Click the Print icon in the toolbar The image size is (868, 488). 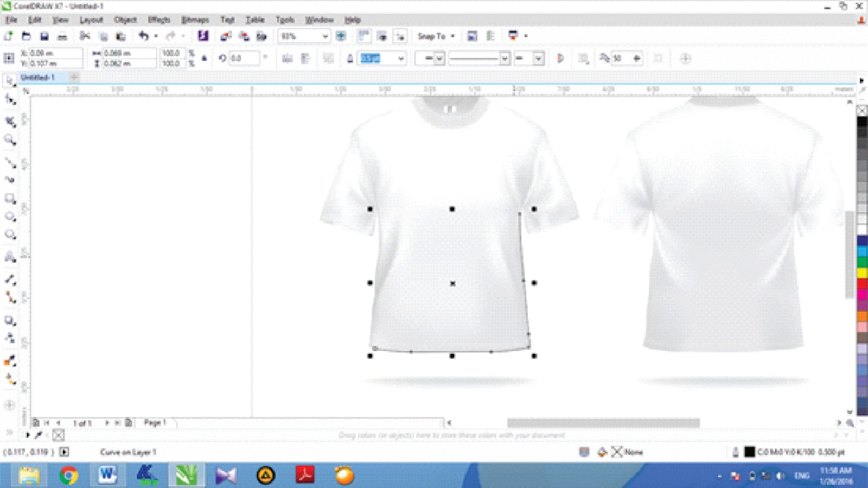point(62,36)
